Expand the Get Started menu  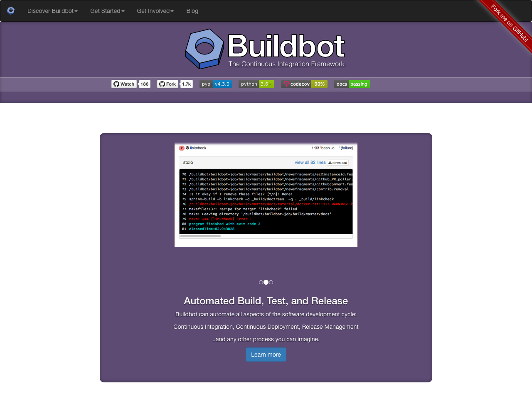tap(107, 11)
